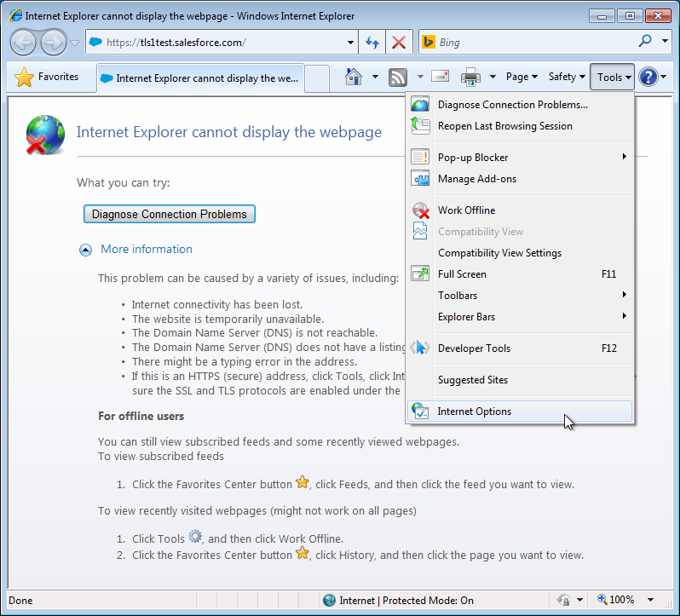Viewport: 680px width, 616px height.
Task: Click the Back navigation arrow button
Action: (23, 43)
